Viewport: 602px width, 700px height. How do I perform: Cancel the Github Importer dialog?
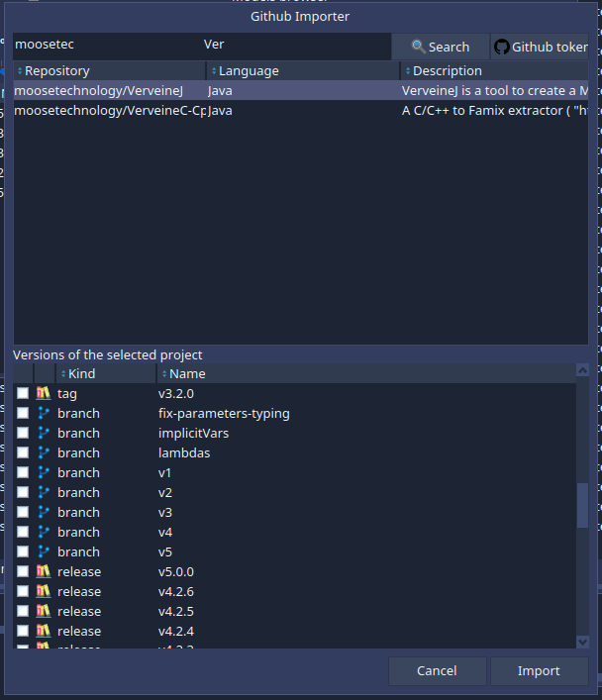click(x=438, y=671)
